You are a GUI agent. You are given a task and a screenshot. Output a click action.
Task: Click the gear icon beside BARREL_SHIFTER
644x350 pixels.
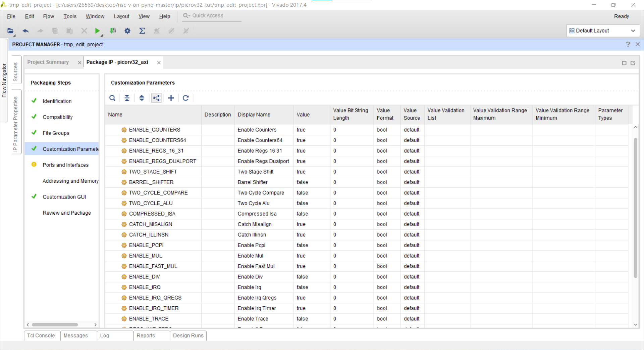[x=124, y=182]
